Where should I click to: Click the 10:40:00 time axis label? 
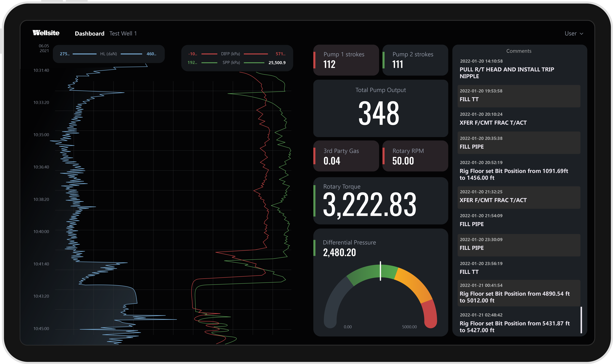click(x=41, y=232)
